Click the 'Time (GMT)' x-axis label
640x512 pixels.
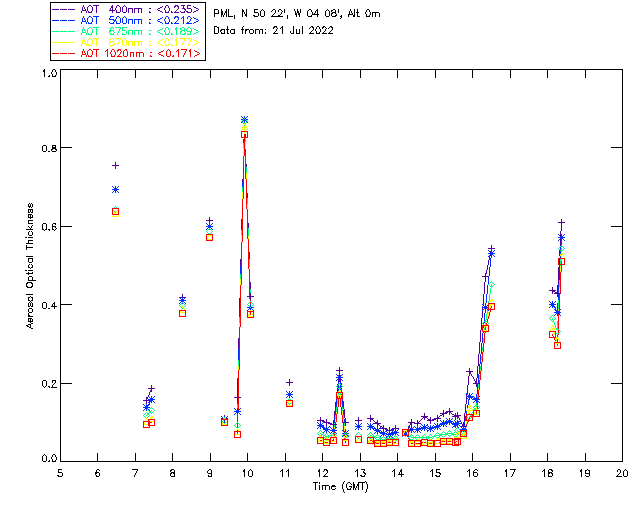[x=341, y=486]
